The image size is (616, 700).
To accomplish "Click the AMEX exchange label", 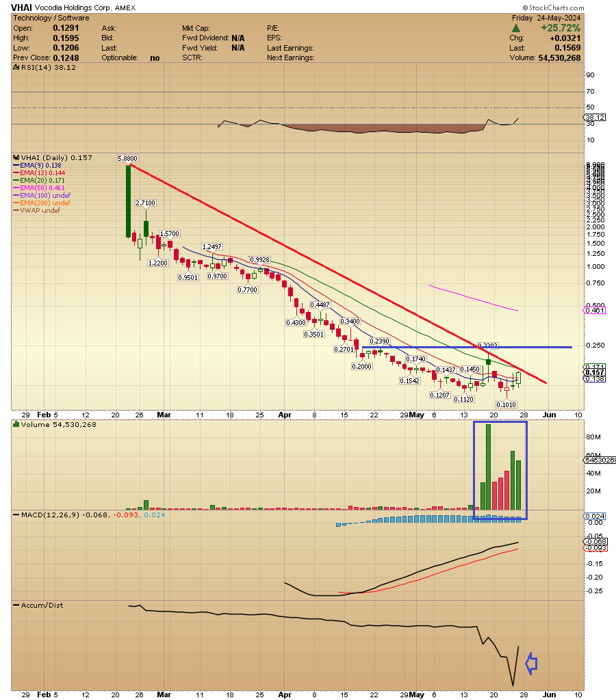I will coord(125,8).
